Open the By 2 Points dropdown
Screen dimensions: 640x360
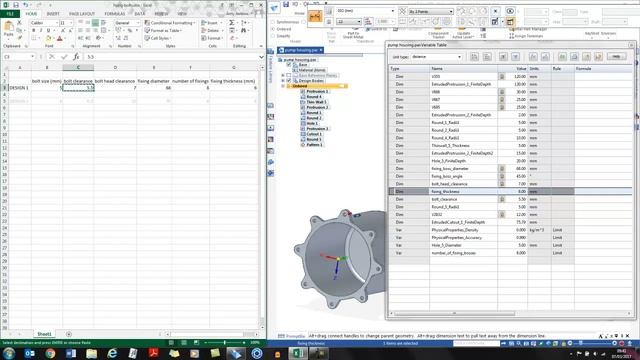click(x=451, y=11)
